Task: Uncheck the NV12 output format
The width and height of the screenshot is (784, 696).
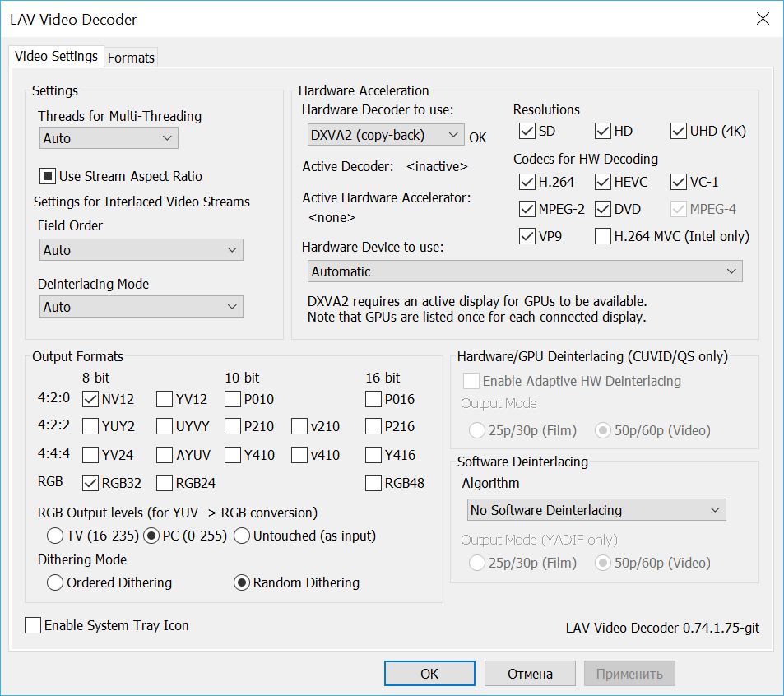Action: [x=90, y=400]
